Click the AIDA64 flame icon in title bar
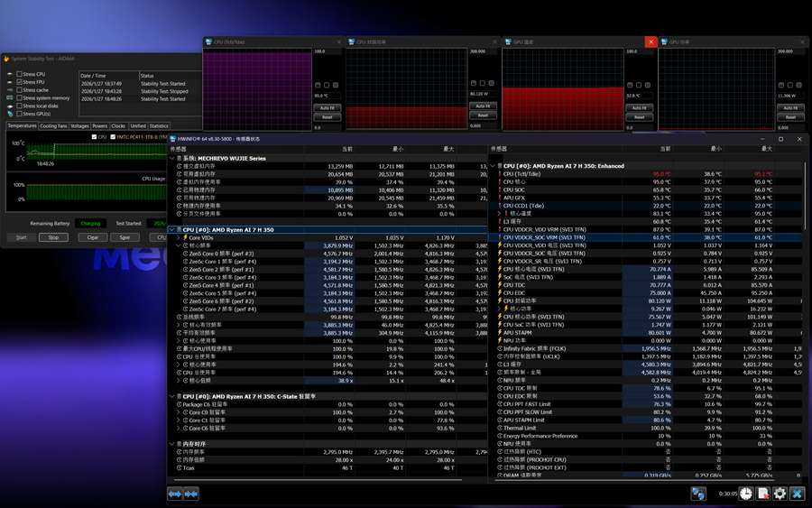The width and height of the screenshot is (812, 508). 6,59
